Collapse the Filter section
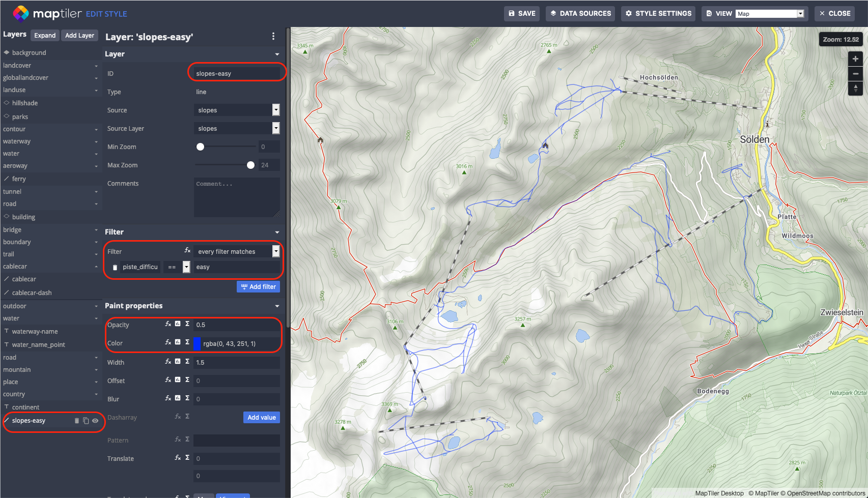 click(277, 232)
